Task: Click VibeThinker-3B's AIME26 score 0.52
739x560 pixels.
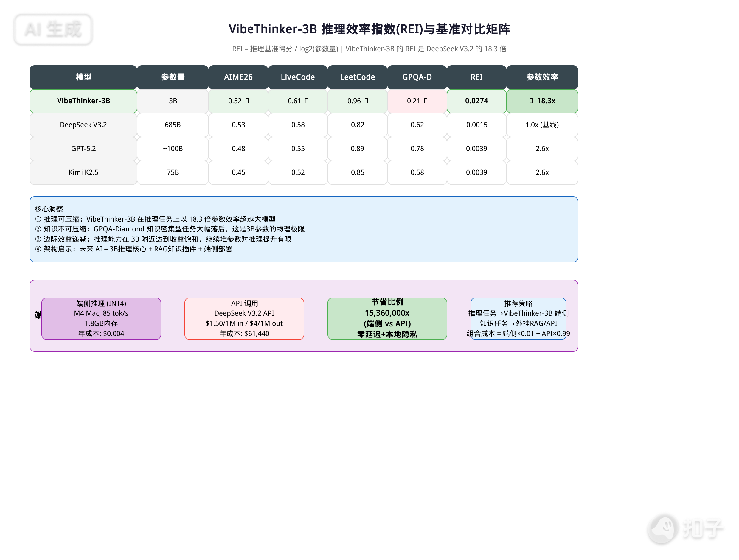Action: 238,101
